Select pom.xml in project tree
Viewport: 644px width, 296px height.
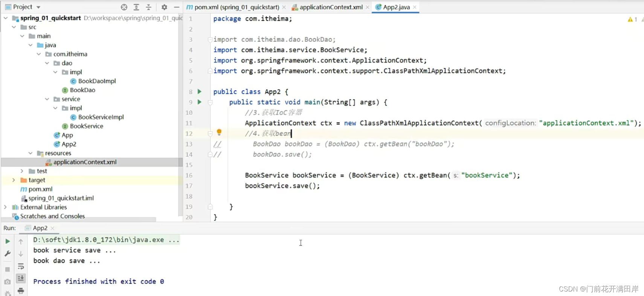click(40, 189)
